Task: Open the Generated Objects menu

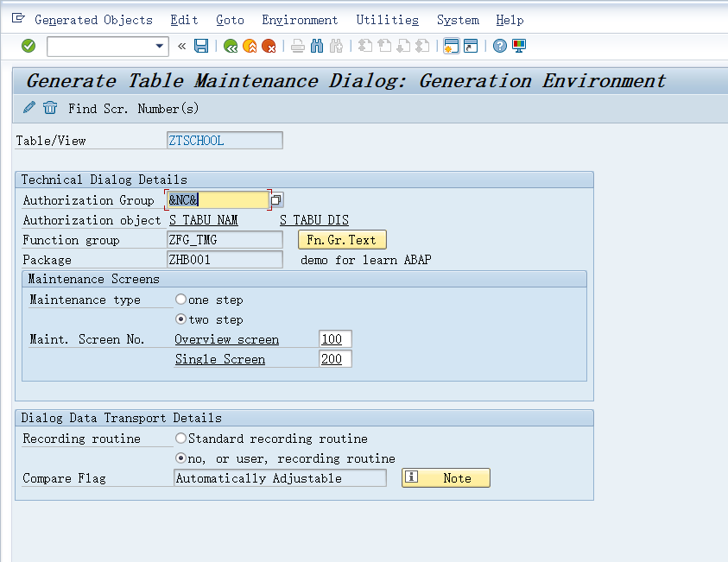Action: pos(93,20)
